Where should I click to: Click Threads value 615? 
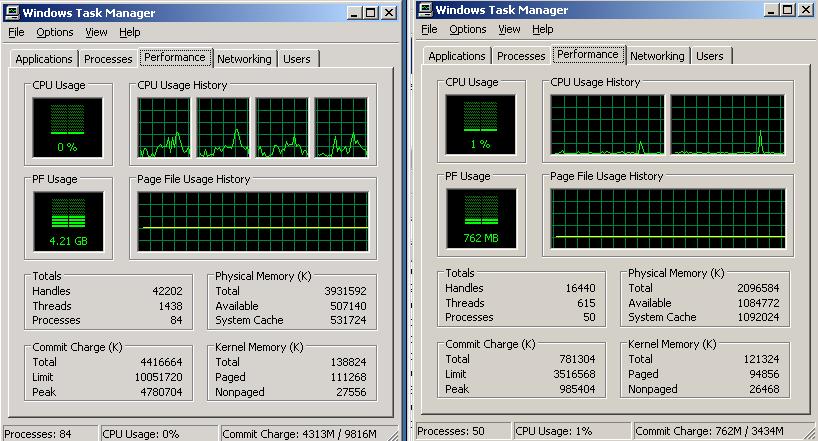tap(586, 303)
